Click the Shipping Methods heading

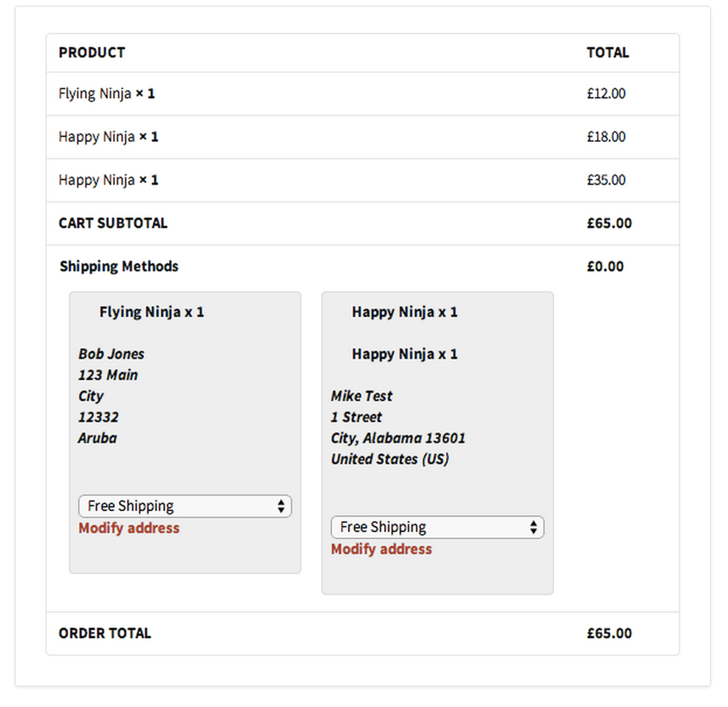coord(119,266)
